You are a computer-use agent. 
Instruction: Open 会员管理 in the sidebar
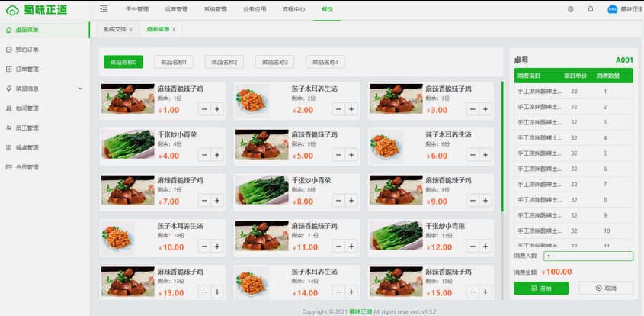click(45, 167)
